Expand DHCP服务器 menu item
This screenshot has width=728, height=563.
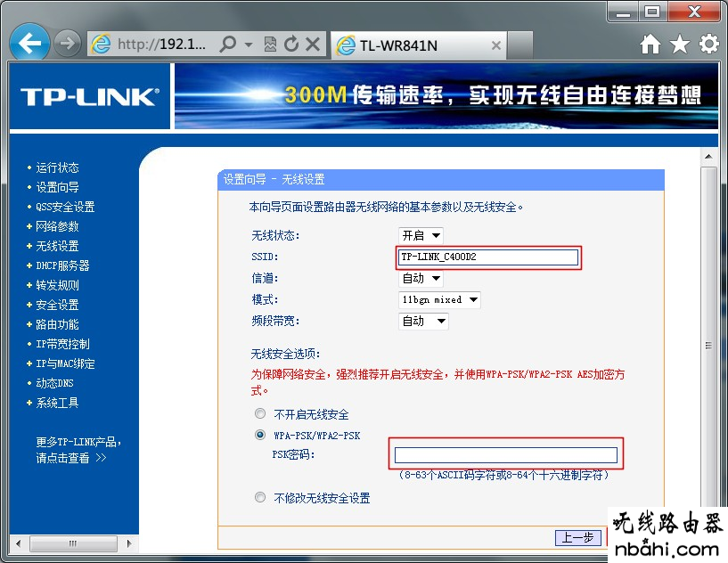[62, 265]
